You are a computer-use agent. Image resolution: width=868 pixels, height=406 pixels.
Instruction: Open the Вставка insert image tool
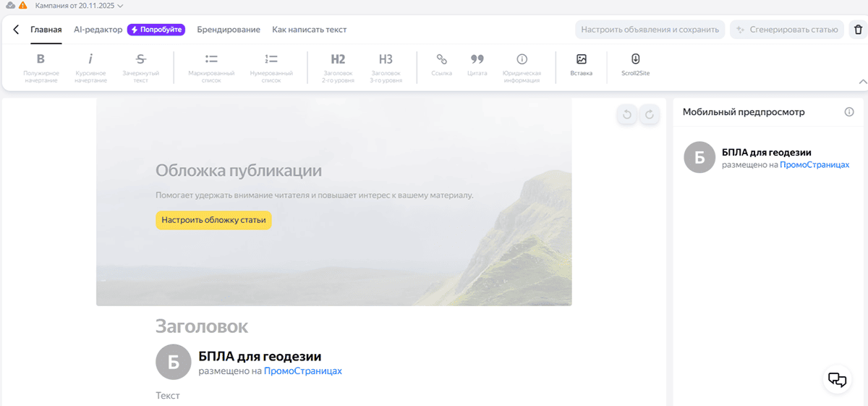pyautogui.click(x=581, y=64)
